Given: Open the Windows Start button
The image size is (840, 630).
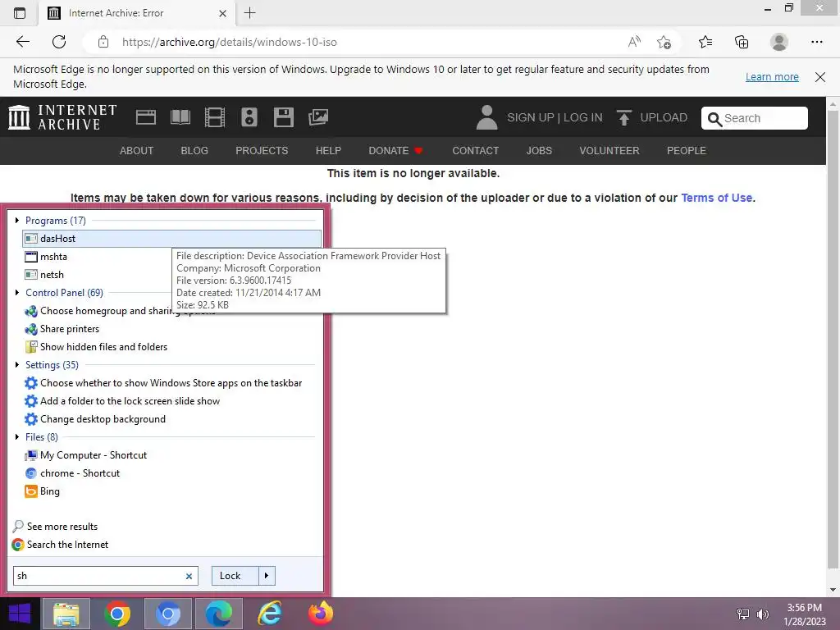Looking at the screenshot, I should (20, 614).
